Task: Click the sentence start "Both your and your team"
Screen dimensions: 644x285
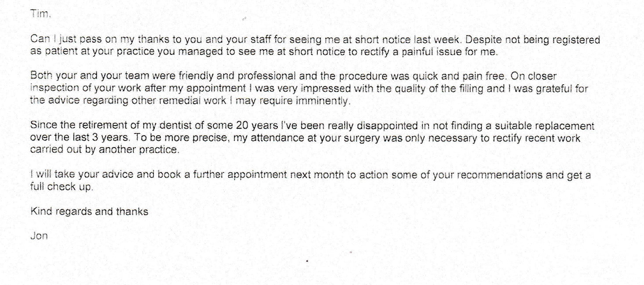Action: (x=83, y=76)
